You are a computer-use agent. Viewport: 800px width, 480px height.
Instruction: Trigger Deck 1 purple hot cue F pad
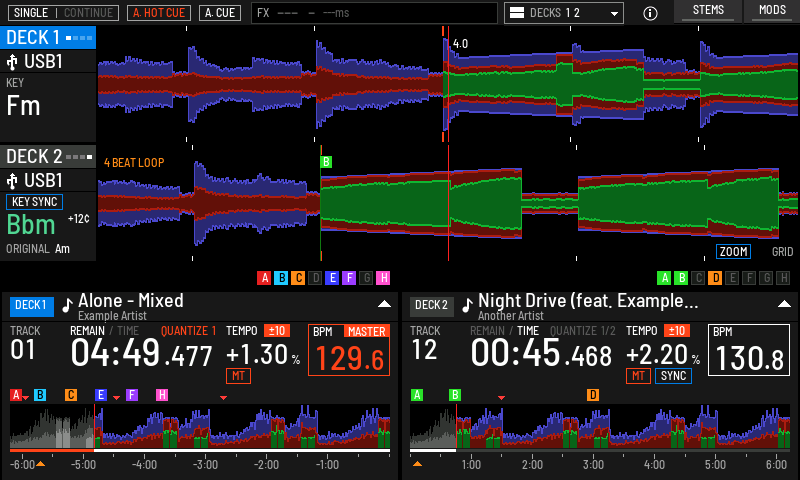pyautogui.click(x=349, y=278)
